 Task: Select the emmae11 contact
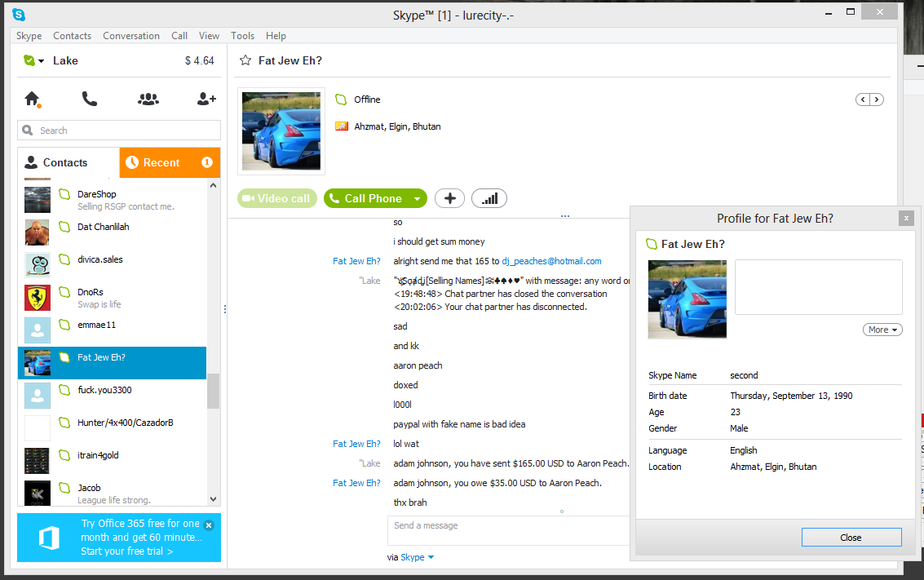tap(112, 330)
